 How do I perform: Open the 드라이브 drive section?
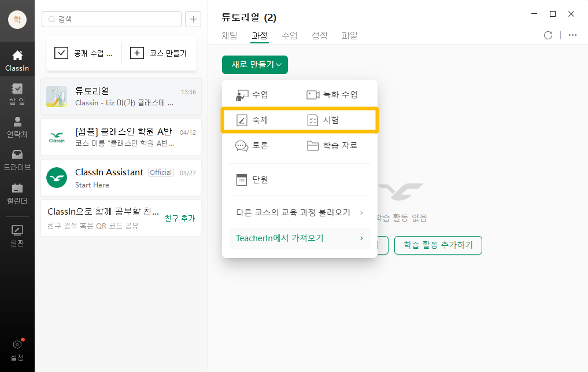point(17,160)
